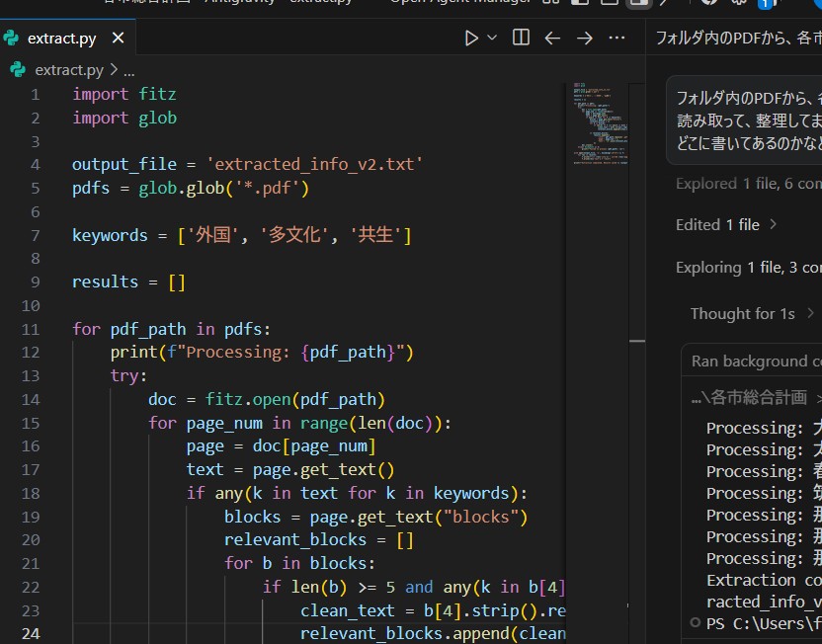
Task: Navigate back with the left arrow
Action: [552, 39]
